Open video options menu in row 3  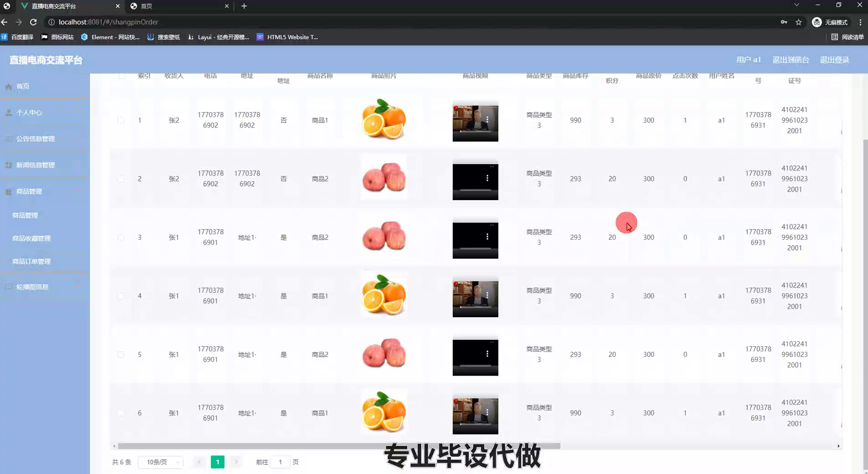point(487,237)
